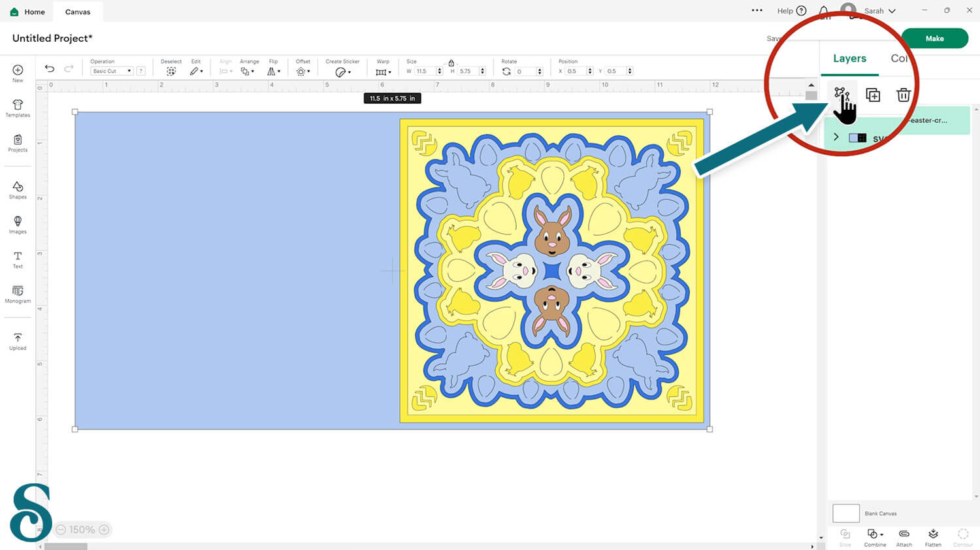Image resolution: width=980 pixels, height=550 pixels.
Task: Switch to the Color Sync tab
Action: point(899,58)
